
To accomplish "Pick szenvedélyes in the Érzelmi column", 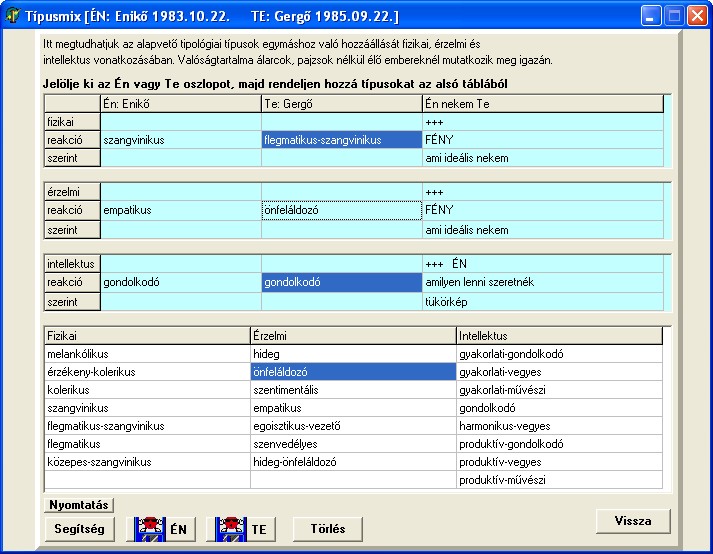I will pyautogui.click(x=353, y=444).
